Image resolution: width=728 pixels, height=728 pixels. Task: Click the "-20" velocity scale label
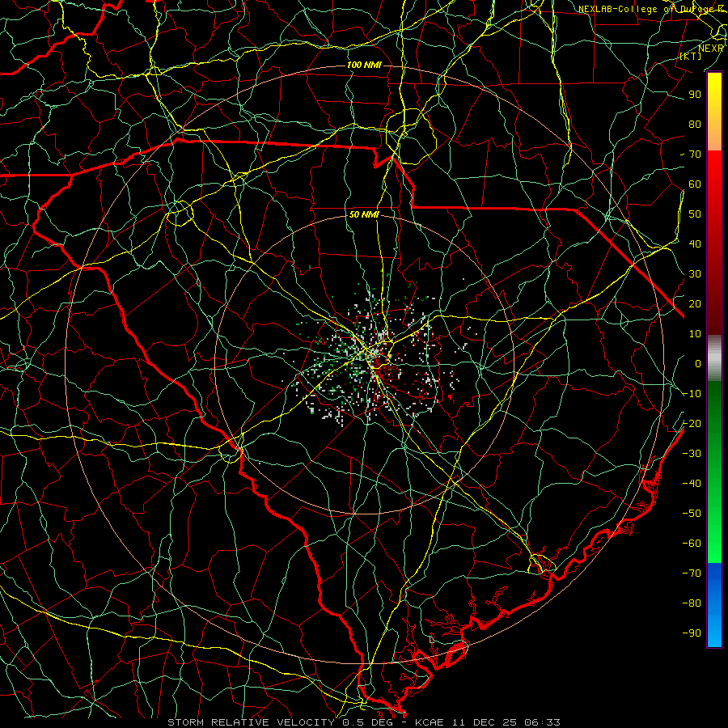tap(692, 423)
